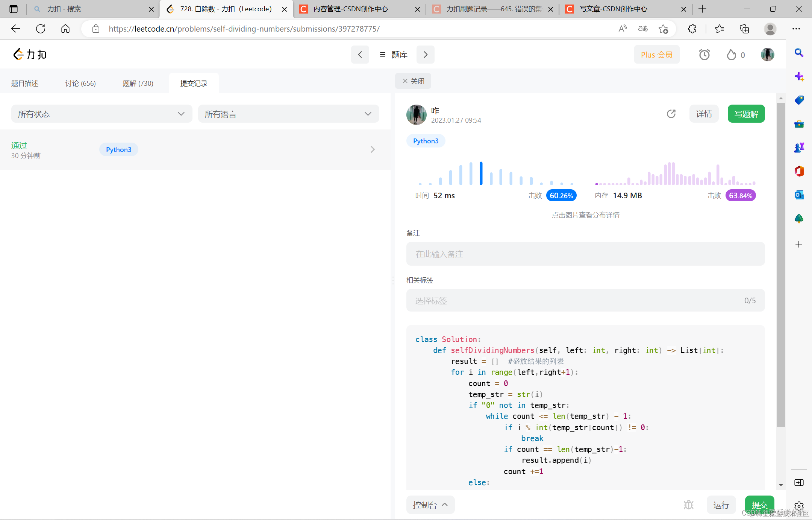Click the streak flame icon
The image size is (812, 520).
pos(731,55)
